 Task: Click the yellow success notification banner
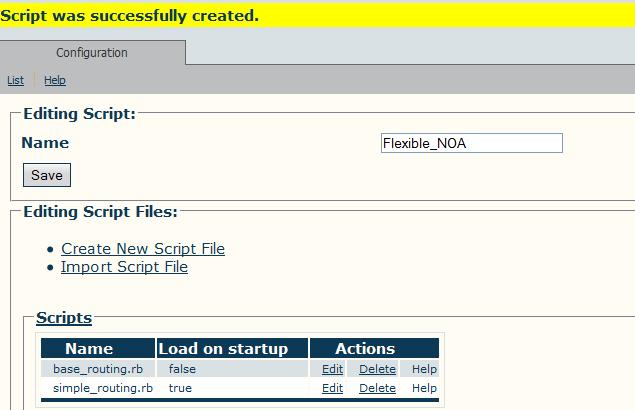[318, 15]
